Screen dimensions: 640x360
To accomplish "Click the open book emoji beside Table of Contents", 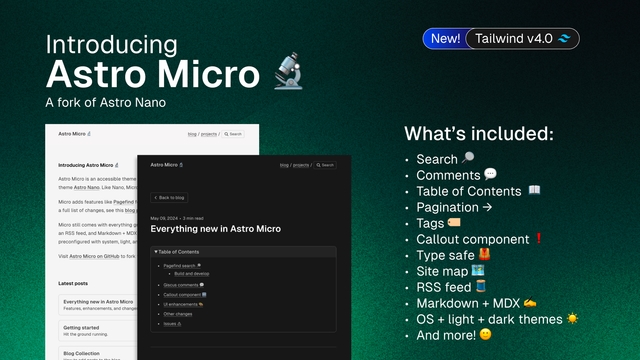I will click(x=534, y=190).
